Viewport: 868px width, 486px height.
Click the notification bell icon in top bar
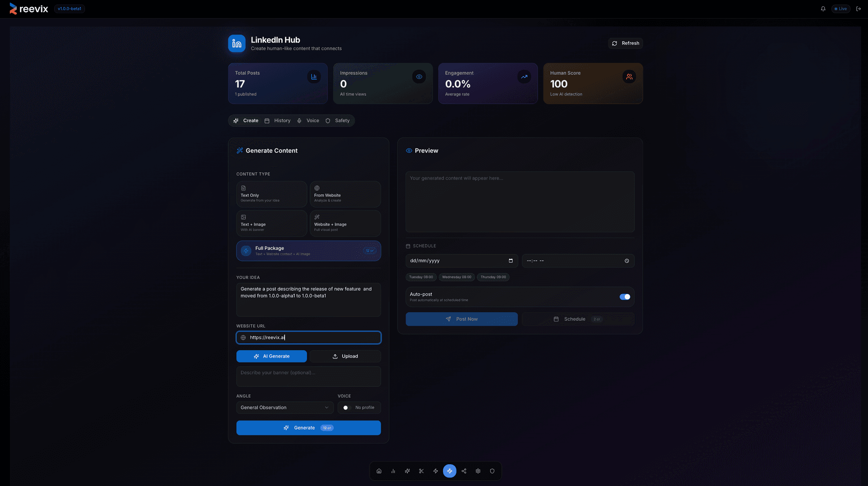click(823, 9)
